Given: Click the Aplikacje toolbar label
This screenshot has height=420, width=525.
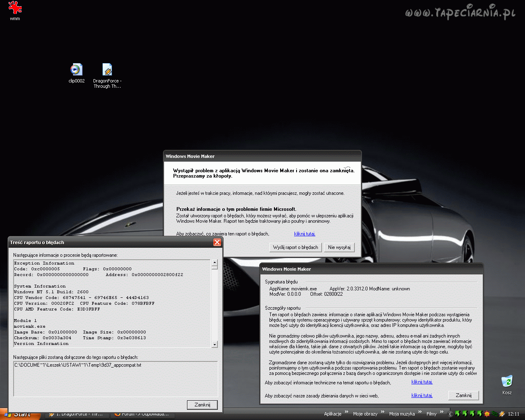Looking at the screenshot, I should (333, 414).
